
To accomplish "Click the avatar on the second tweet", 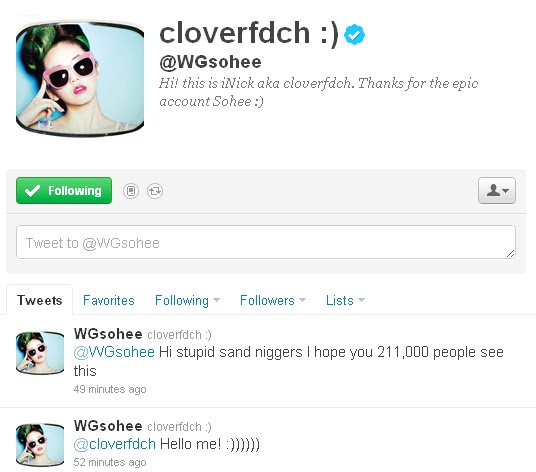I will coord(40,444).
